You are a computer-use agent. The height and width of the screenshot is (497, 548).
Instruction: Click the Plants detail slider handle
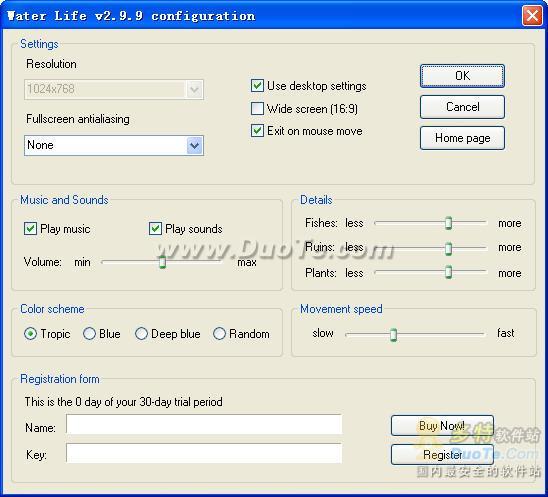pyautogui.click(x=448, y=272)
